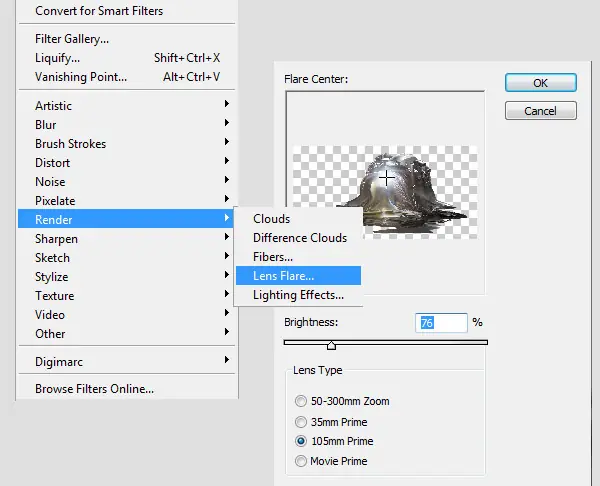
Task: Cancel the Lens Flare dialog
Action: pyautogui.click(x=540, y=111)
